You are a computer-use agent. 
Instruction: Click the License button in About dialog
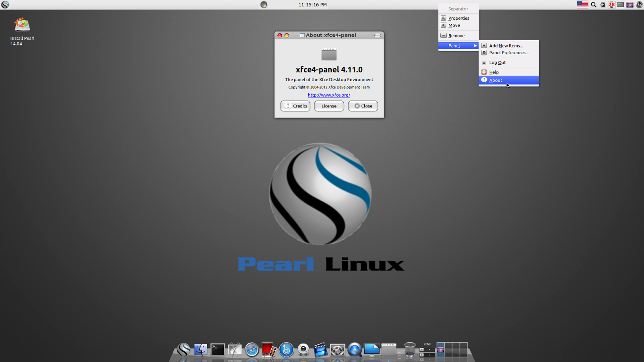pyautogui.click(x=329, y=106)
